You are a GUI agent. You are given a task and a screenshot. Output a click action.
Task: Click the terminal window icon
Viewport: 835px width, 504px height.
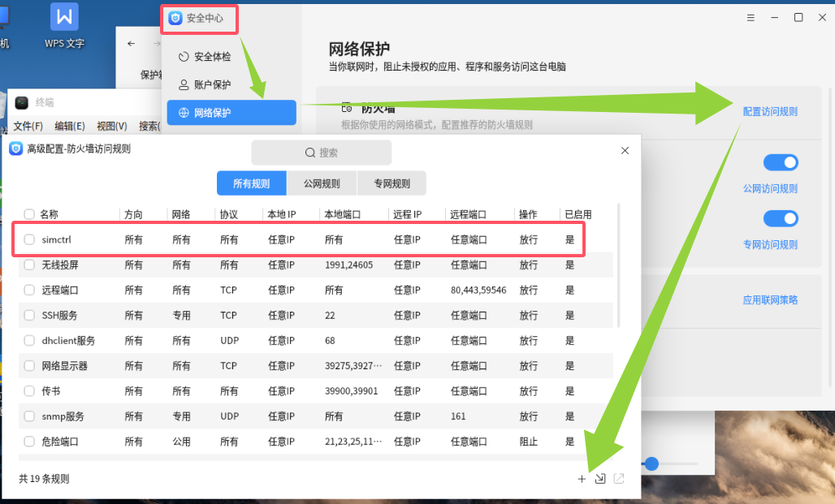pos(22,102)
